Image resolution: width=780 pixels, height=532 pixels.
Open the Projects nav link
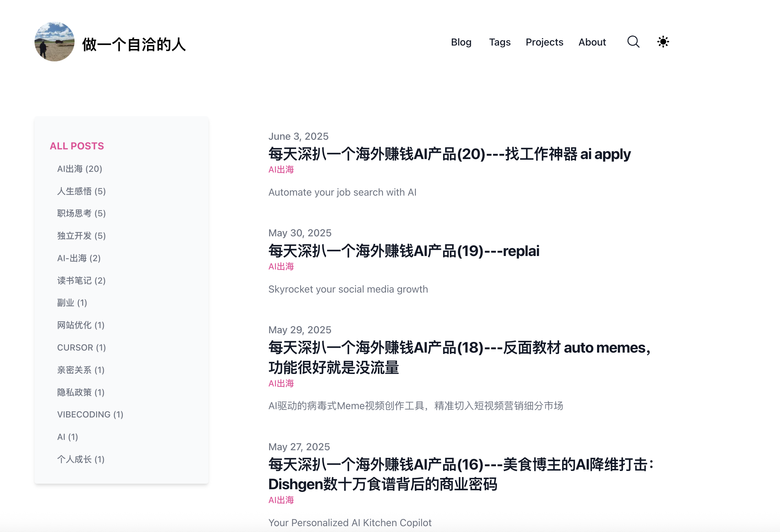coord(544,42)
